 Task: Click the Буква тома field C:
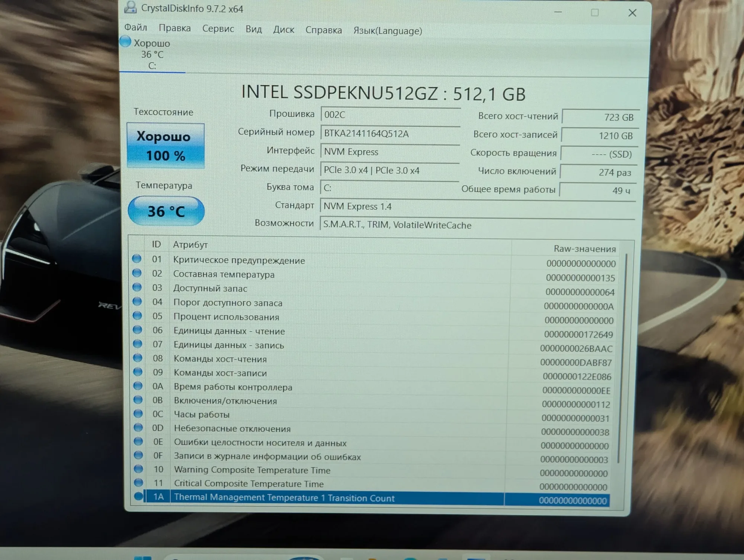pos(389,188)
